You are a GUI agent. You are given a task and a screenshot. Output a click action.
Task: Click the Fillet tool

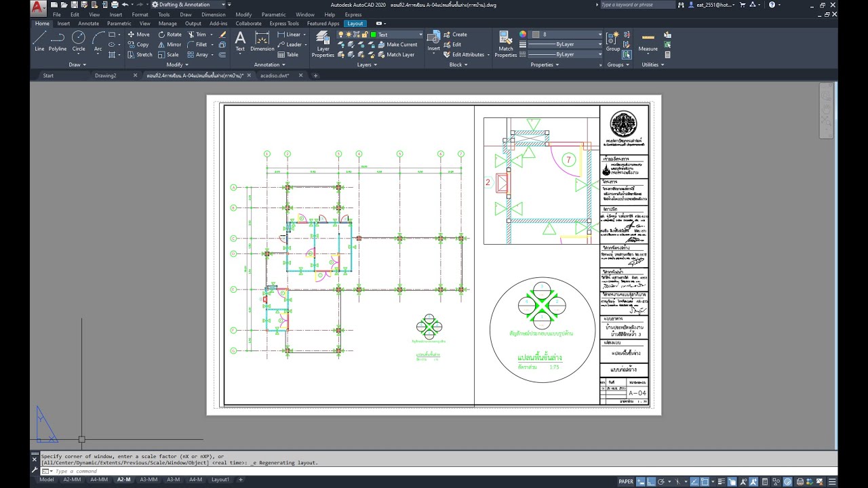197,45
